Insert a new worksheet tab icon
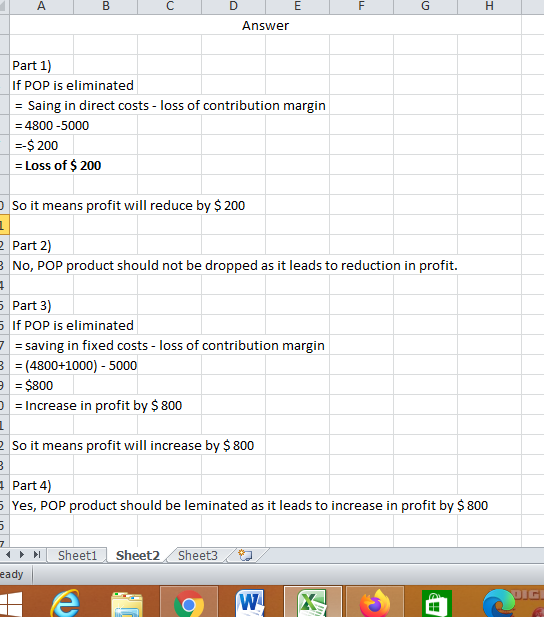This screenshot has width=544, height=617. click(x=246, y=555)
